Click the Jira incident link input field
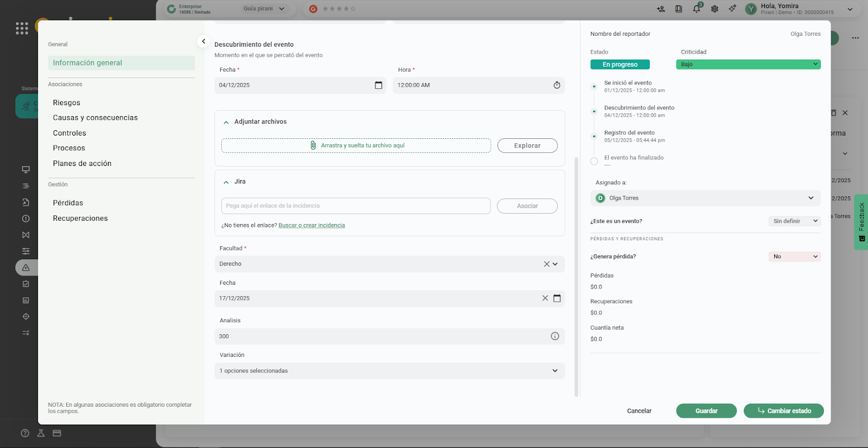 (355, 206)
